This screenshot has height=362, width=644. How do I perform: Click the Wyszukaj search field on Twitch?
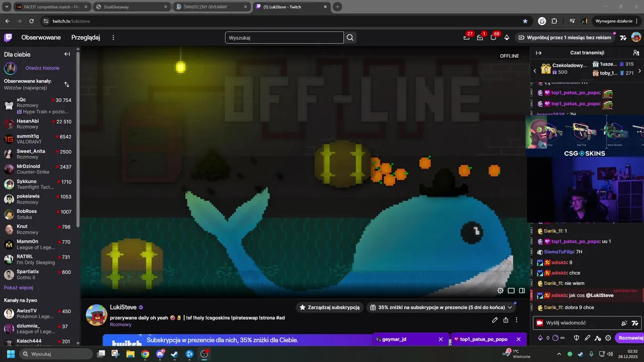tap(284, 38)
